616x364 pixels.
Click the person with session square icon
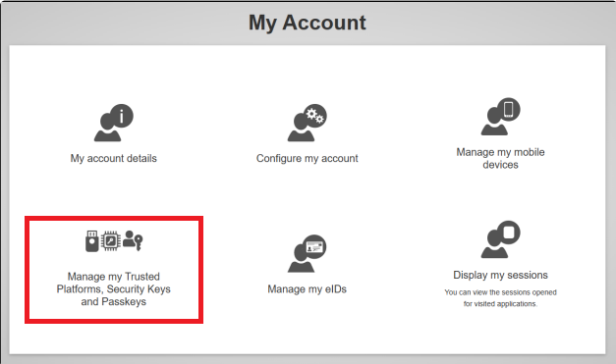pos(500,239)
